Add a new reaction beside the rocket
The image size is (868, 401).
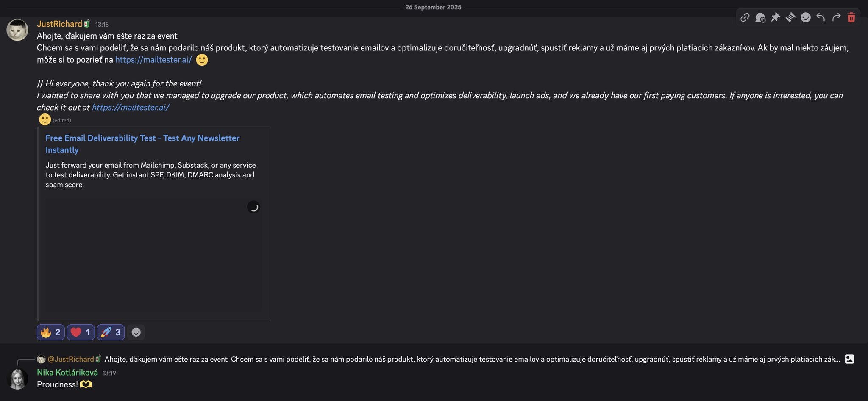pyautogui.click(x=136, y=332)
